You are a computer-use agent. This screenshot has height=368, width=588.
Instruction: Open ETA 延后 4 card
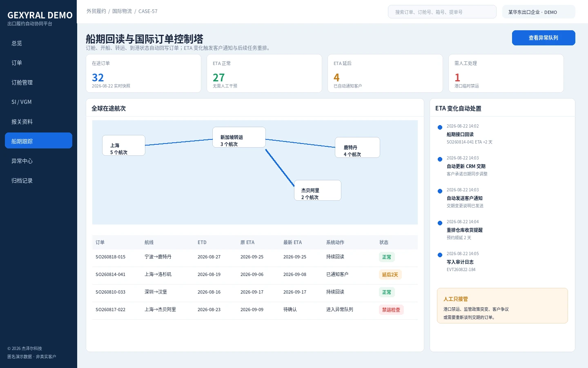(385, 74)
